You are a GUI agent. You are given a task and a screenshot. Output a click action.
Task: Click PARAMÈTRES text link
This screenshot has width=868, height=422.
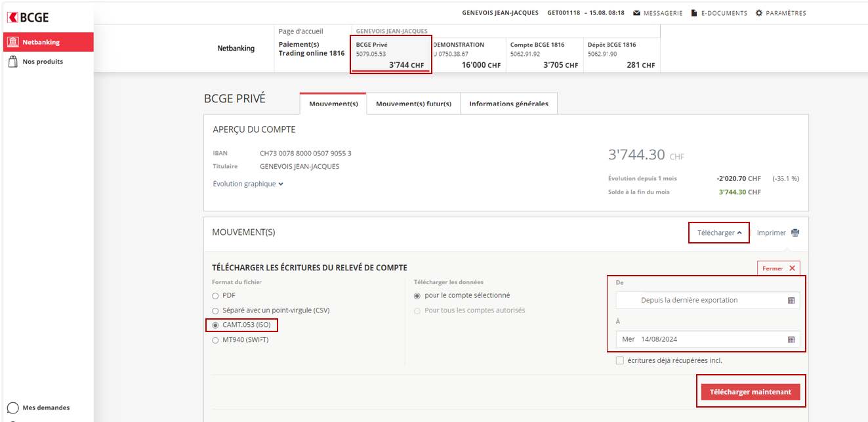click(x=786, y=13)
